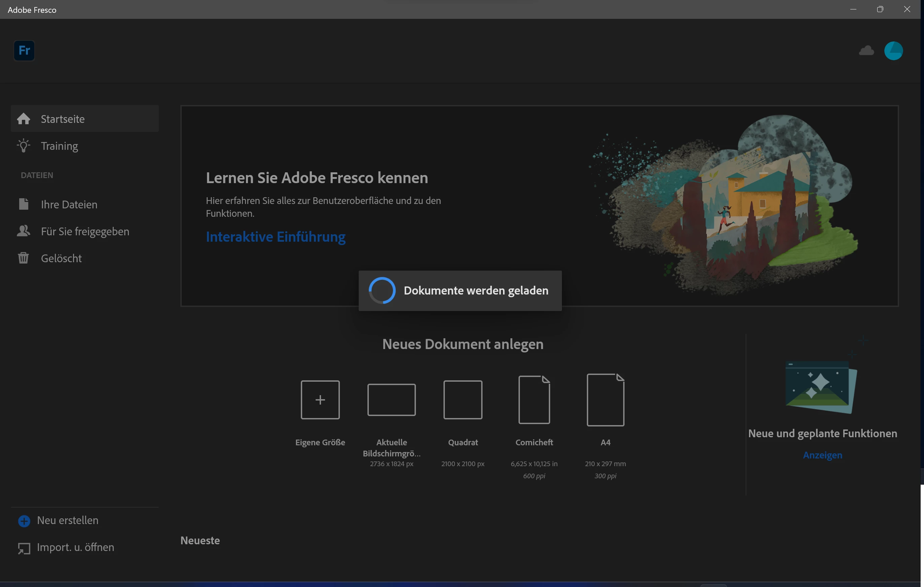Click the Import u. öffnen icon

(24, 548)
